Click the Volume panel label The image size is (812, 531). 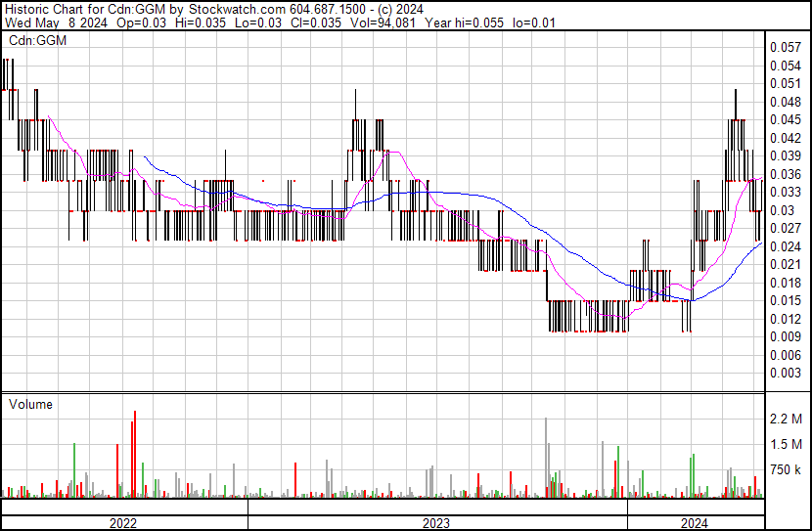tap(30, 404)
